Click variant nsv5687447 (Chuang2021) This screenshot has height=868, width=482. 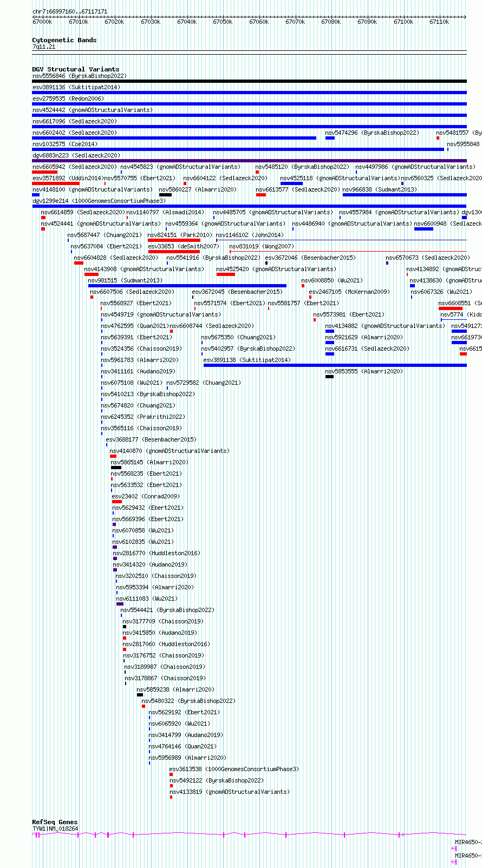105,235
